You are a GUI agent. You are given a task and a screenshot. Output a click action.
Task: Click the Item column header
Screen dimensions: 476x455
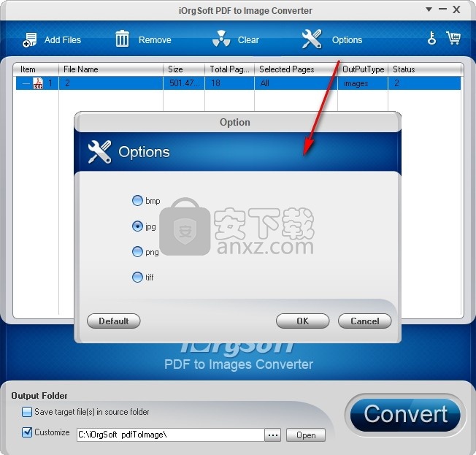(36, 69)
